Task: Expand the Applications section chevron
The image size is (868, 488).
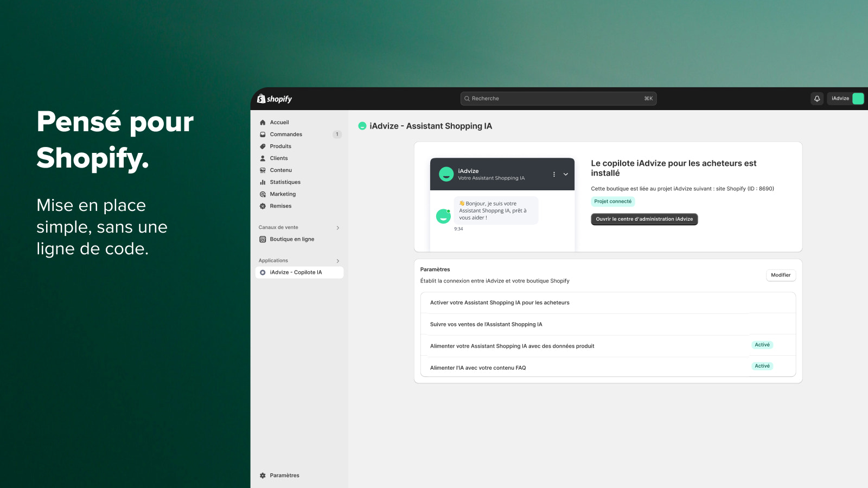Action: tap(338, 261)
